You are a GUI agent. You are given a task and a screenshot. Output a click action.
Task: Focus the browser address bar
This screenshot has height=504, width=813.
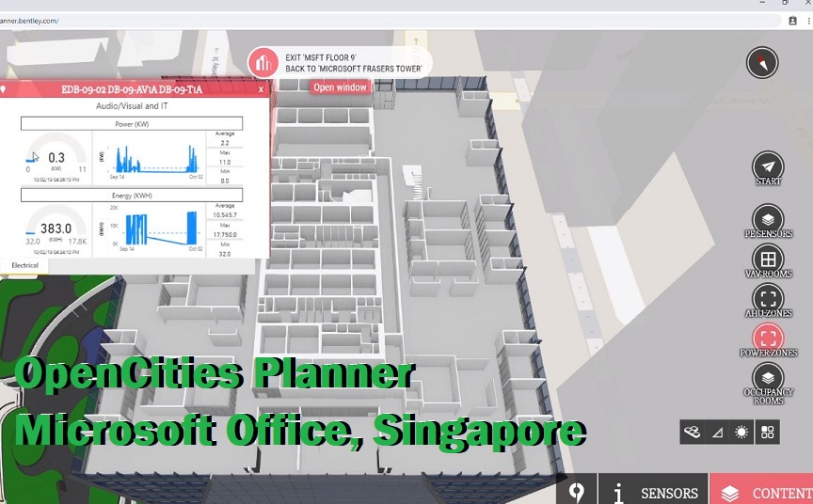click(389, 21)
